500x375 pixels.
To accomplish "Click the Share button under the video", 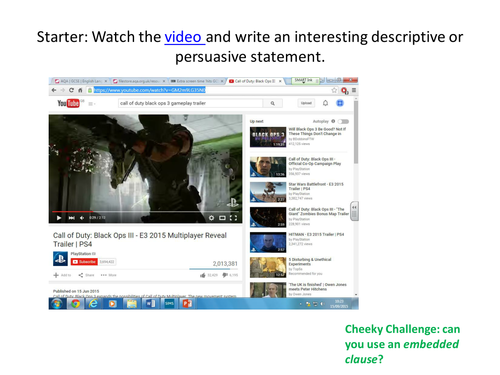I will pyautogui.click(x=86, y=275).
